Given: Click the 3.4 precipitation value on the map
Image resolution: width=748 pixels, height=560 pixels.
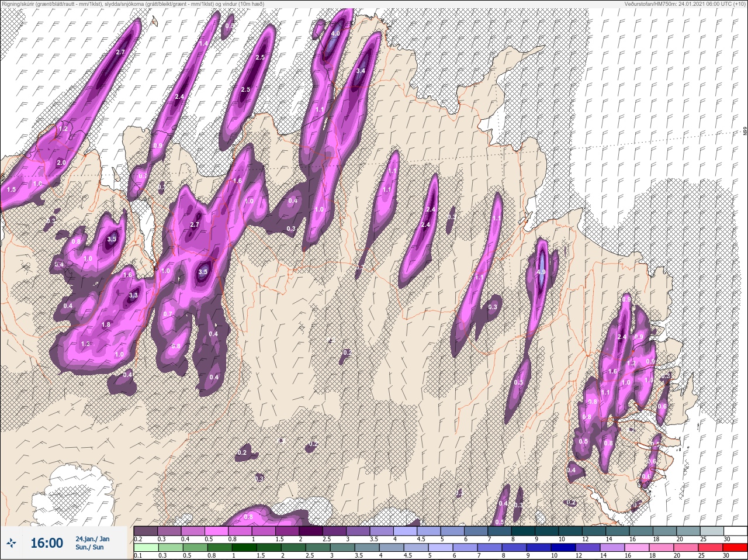Looking at the screenshot, I should [361, 71].
